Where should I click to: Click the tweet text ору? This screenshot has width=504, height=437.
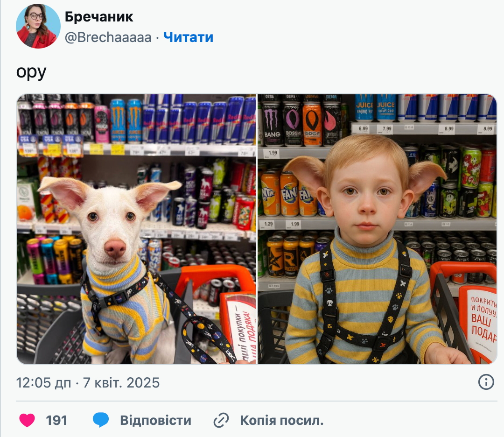point(31,72)
